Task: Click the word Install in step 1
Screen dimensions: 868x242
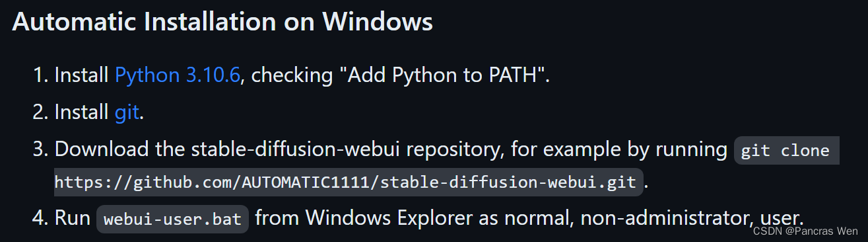Action: click(x=82, y=75)
